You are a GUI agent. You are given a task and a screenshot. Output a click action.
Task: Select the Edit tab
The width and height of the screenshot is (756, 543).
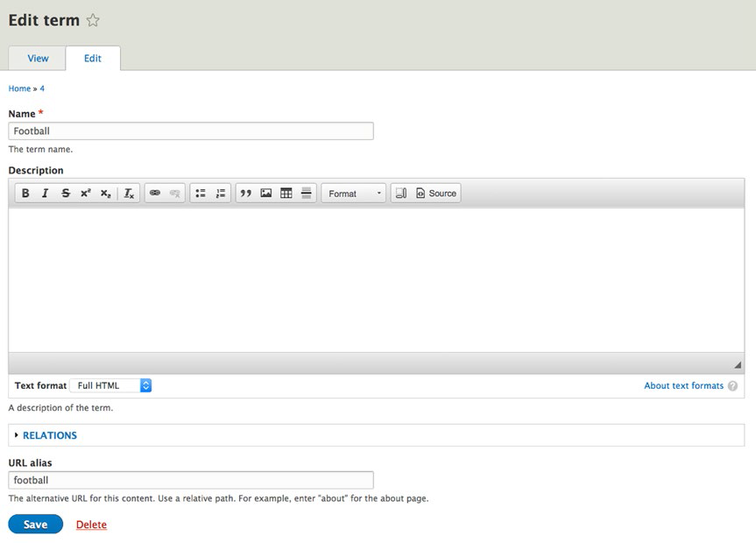pos(93,59)
